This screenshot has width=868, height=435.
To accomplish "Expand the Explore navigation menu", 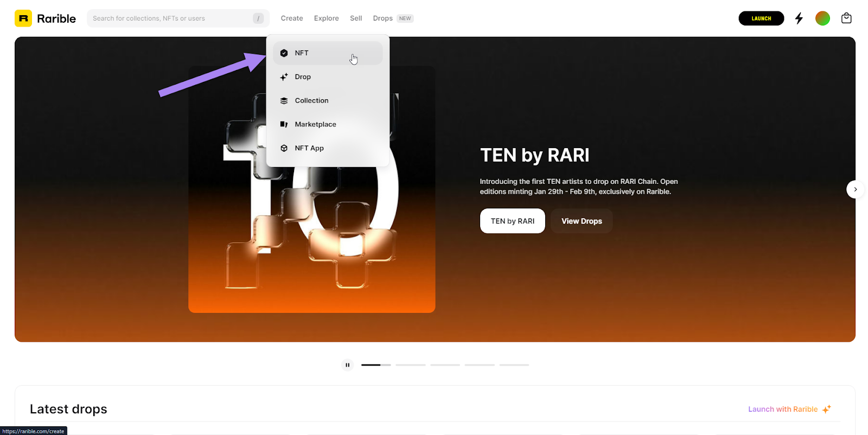I will (326, 18).
